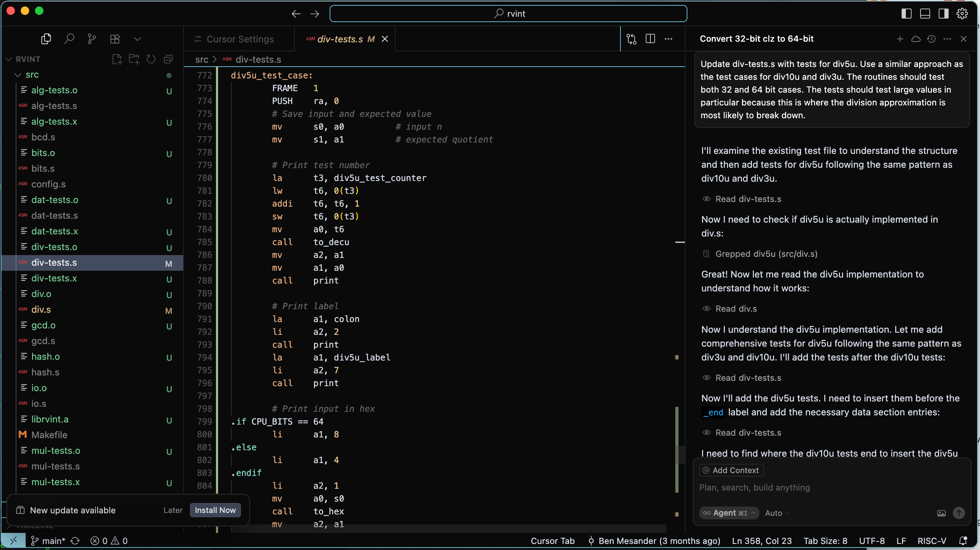Split the editor to the right
This screenshot has width=980, height=550.
[650, 39]
